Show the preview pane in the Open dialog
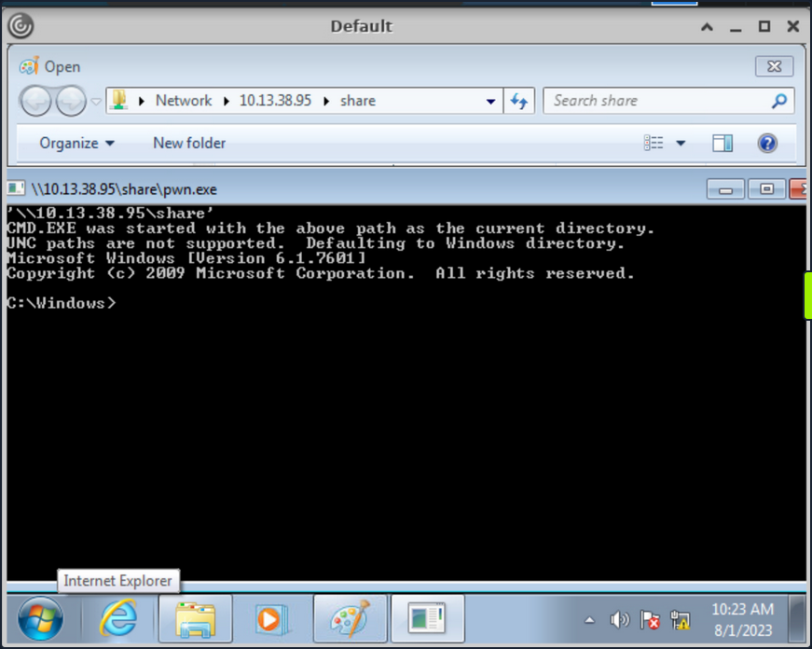Screen dimensions: 812x649 (x=723, y=143)
